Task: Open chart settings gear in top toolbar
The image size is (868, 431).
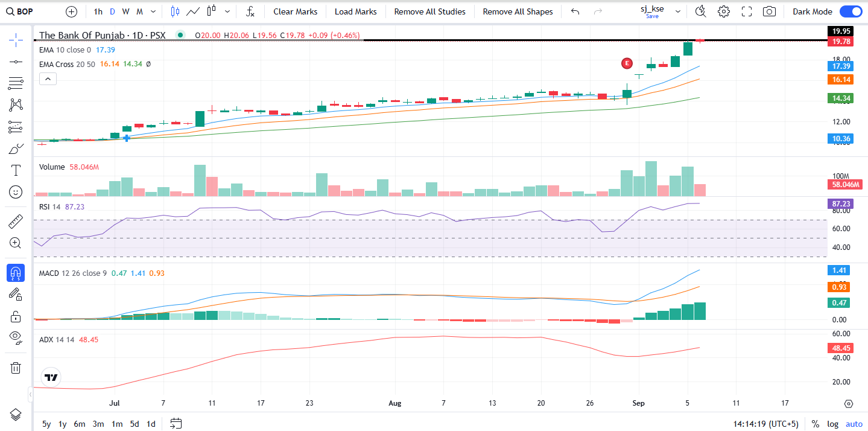Action: pyautogui.click(x=724, y=11)
